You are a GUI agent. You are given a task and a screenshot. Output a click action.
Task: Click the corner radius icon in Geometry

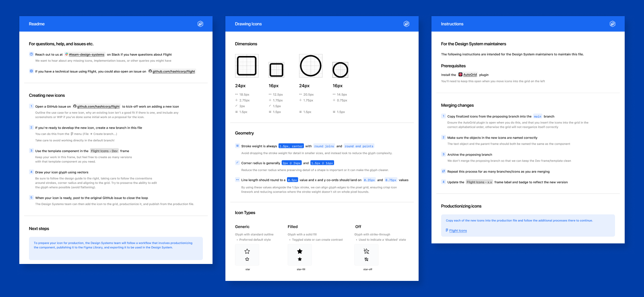click(237, 163)
